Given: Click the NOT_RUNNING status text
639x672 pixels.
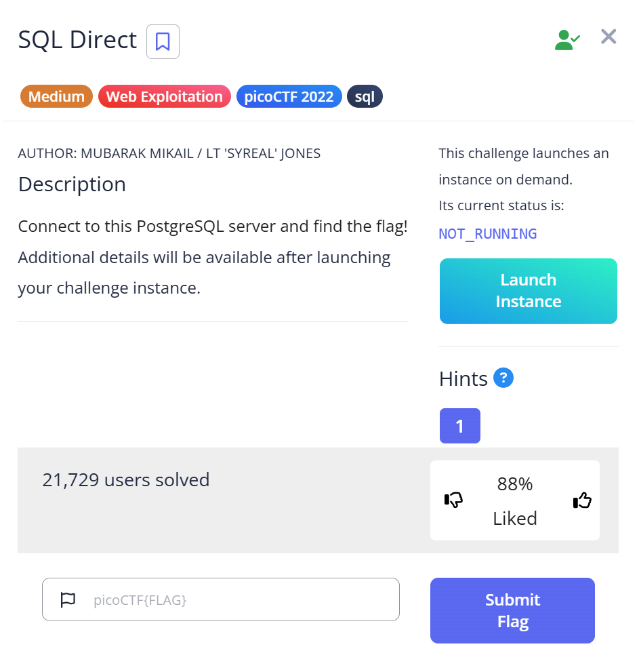Looking at the screenshot, I should point(487,234).
